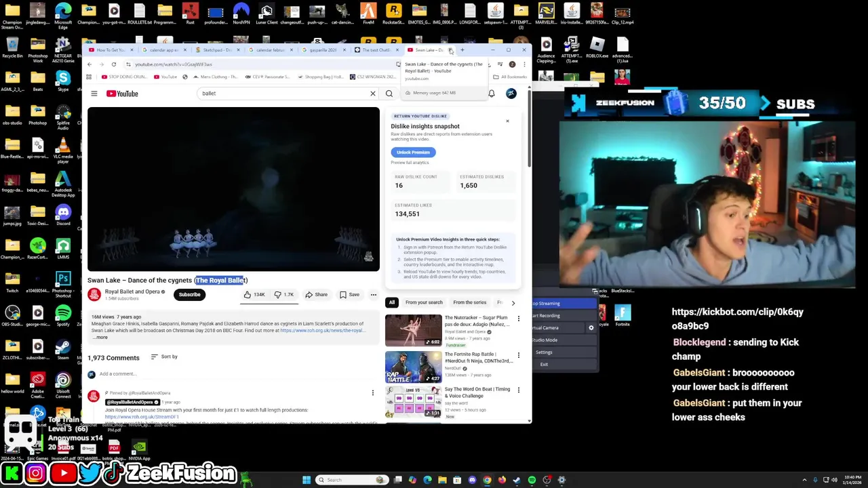Open the FiveM desktop shortcut
The height and width of the screenshot is (488, 868).
[368, 14]
